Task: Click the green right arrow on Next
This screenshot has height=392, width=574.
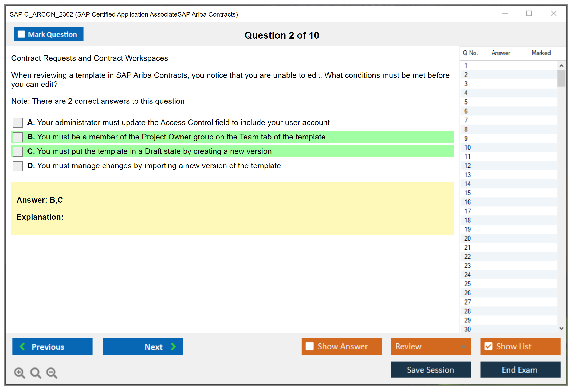Action: pos(173,346)
